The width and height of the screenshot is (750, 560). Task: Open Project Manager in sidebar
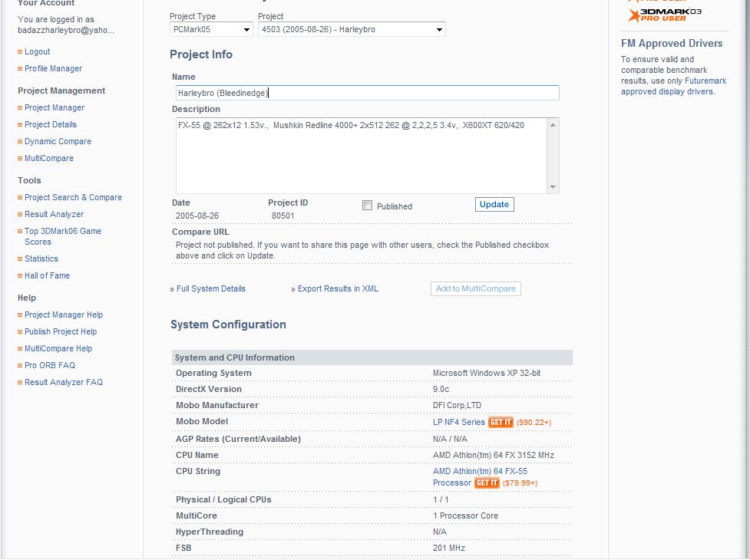[x=55, y=108]
